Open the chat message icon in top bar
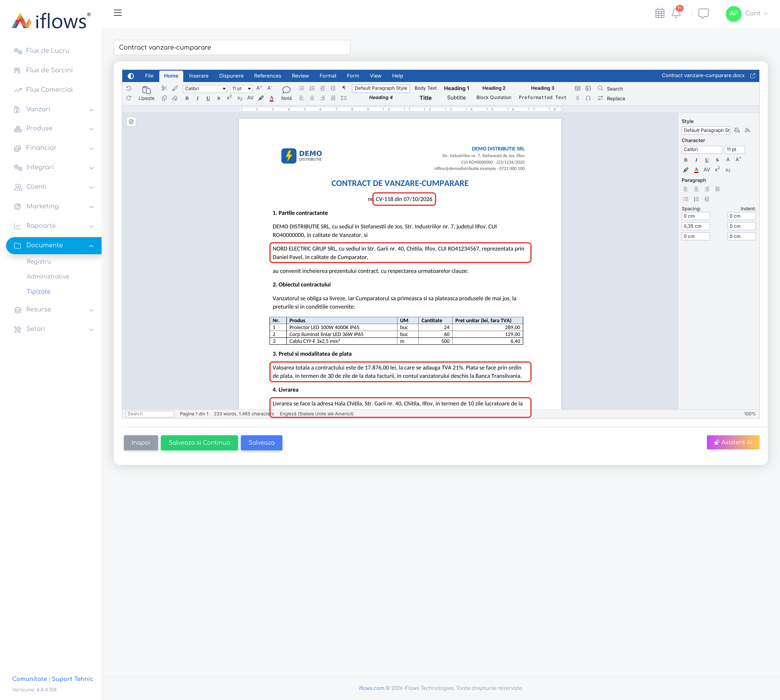 (703, 13)
